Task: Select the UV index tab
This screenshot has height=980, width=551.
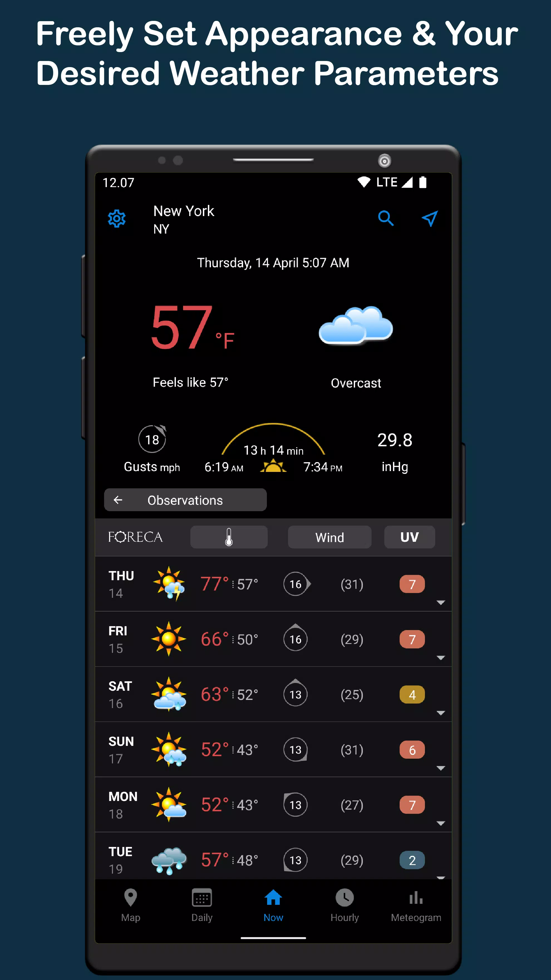Action: tap(409, 537)
